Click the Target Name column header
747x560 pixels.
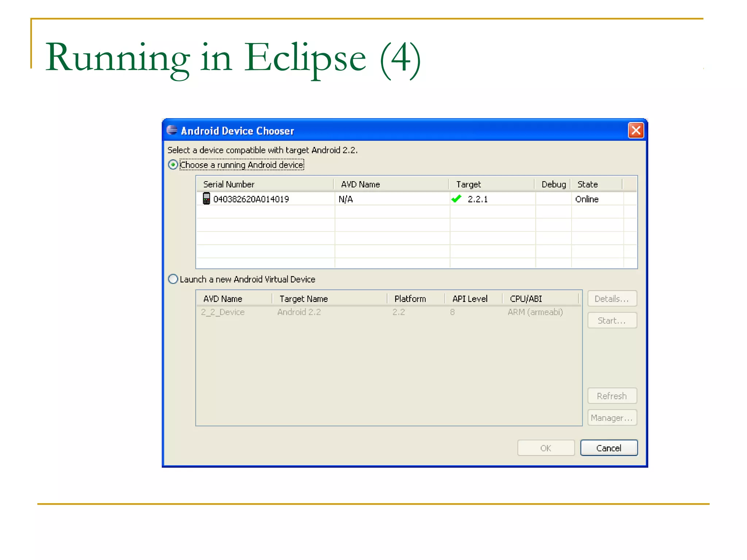point(330,299)
